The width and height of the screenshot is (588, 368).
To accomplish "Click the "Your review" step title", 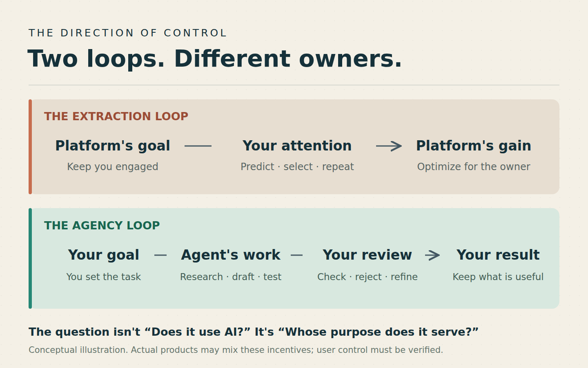I will click(367, 255).
